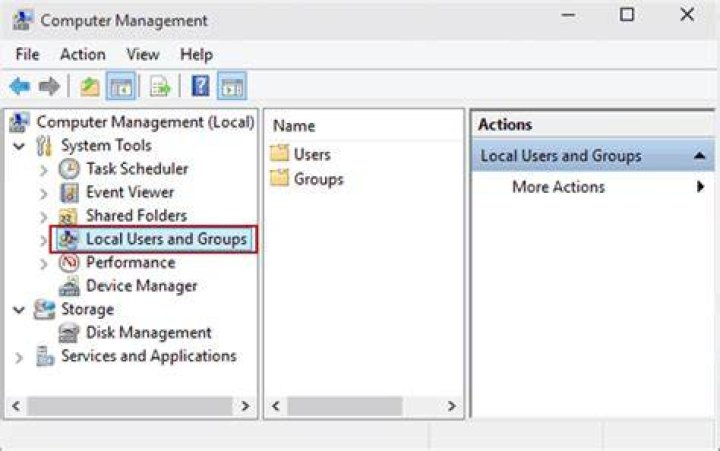Collapse the System Tools node

[x=19, y=147]
